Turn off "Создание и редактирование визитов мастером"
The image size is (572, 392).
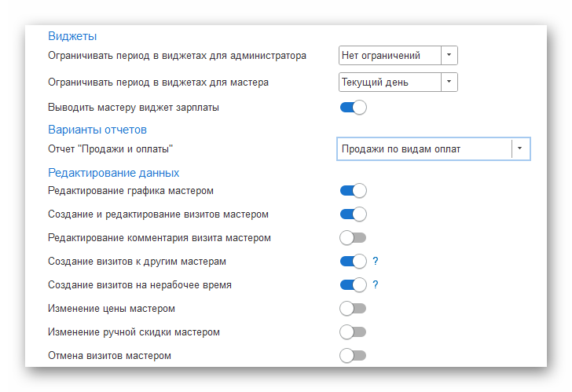coord(353,214)
